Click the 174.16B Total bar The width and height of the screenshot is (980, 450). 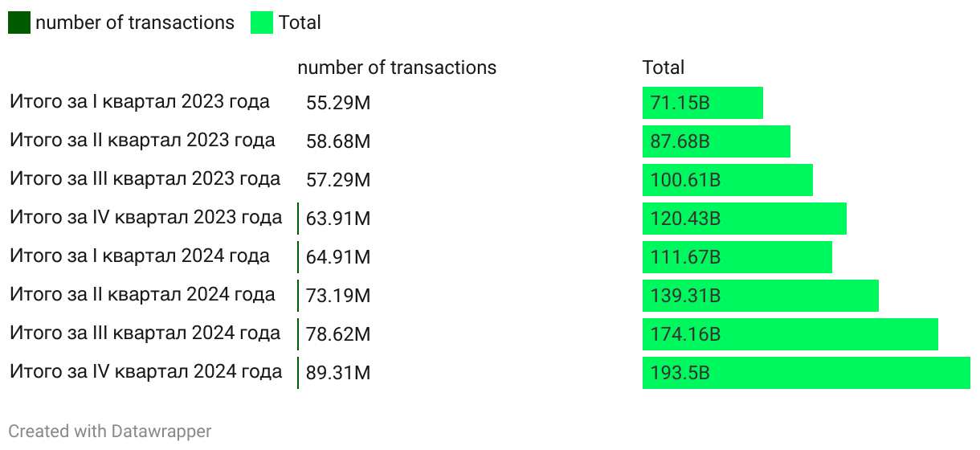(x=790, y=334)
